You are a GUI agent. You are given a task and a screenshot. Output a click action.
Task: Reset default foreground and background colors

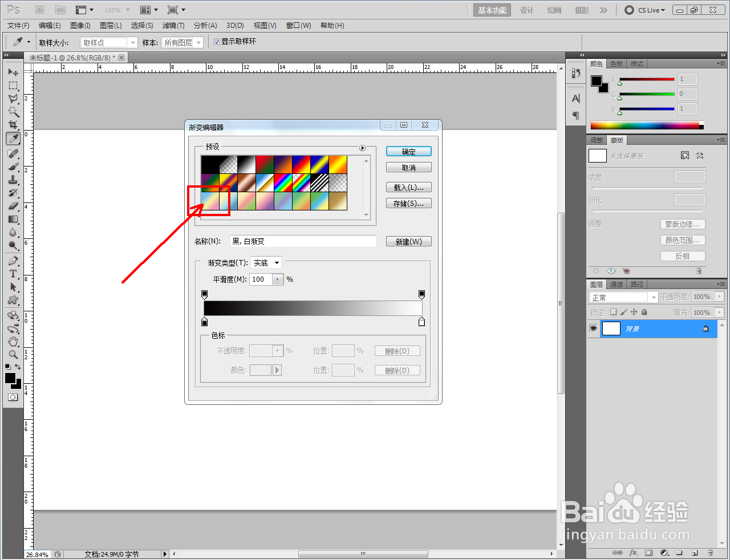(x=7, y=367)
